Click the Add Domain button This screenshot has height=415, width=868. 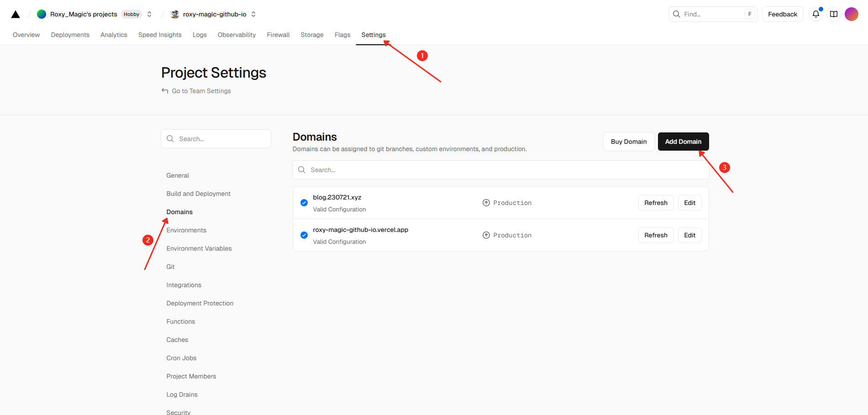pos(683,142)
